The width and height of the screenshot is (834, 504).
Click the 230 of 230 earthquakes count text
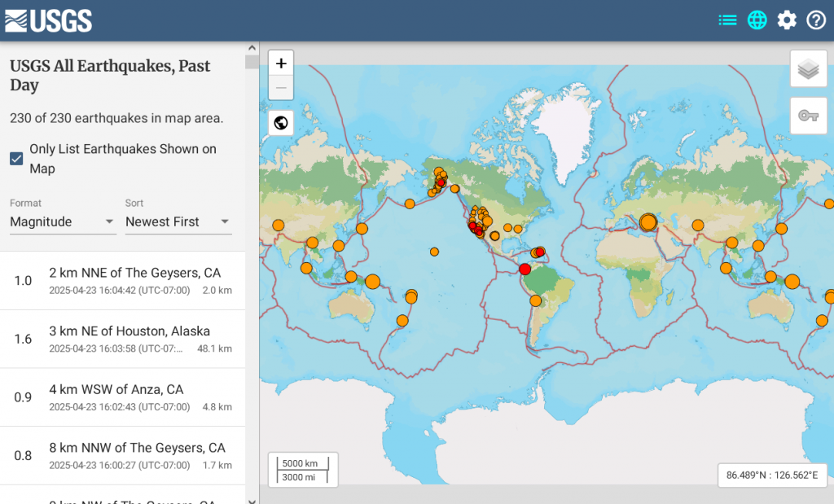coord(116,118)
